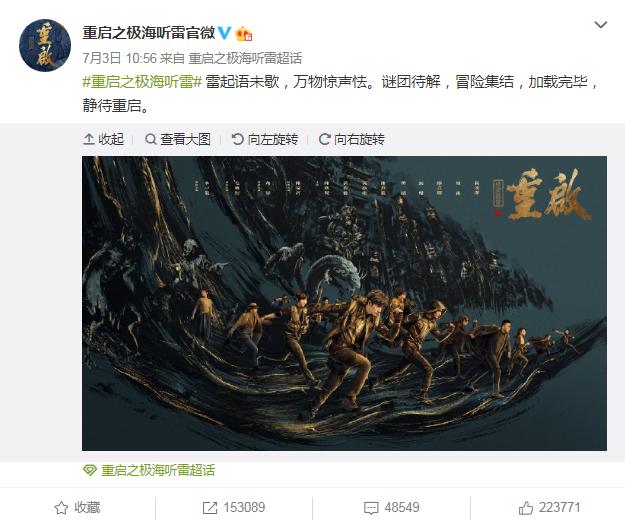Open the 7月3日 10:56 timestamp link

tap(120, 58)
